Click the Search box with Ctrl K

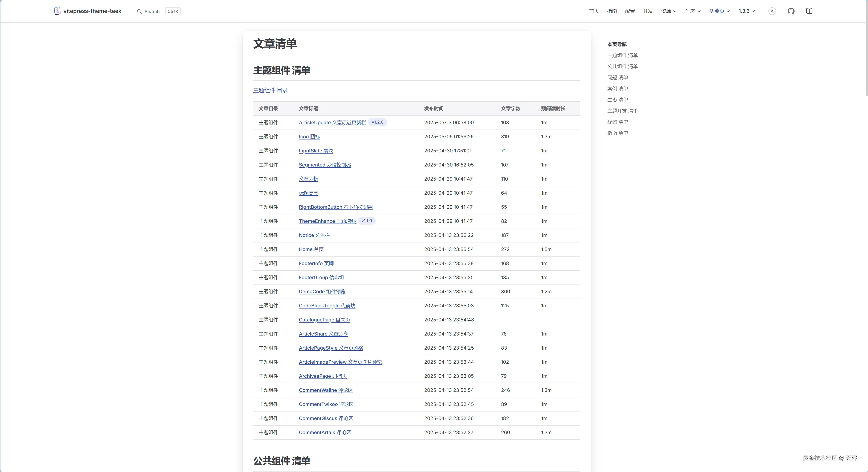coord(158,12)
